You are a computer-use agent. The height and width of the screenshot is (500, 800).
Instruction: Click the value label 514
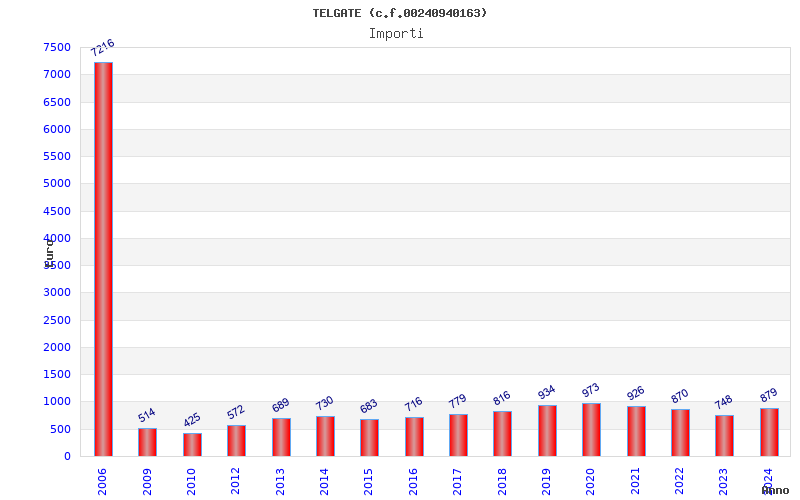pos(146,415)
